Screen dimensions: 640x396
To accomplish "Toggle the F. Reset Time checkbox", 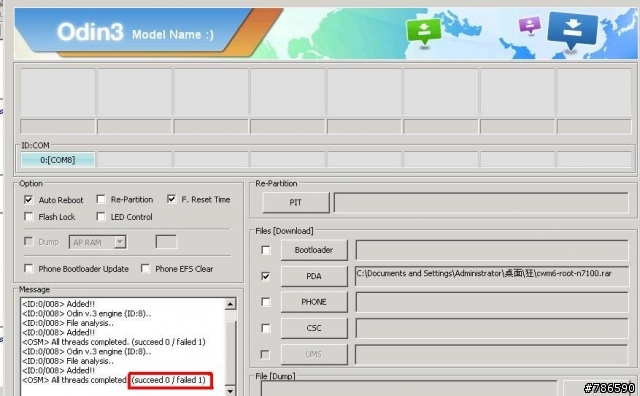I will coord(171,199).
